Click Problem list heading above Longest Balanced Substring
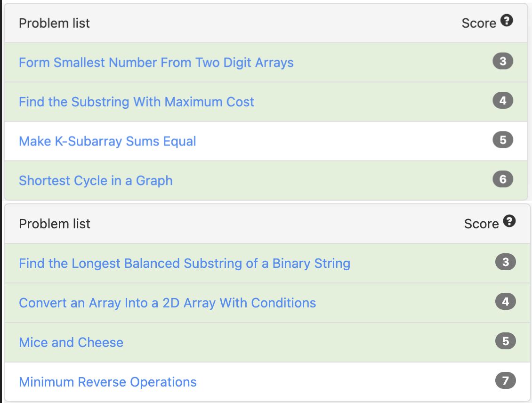This screenshot has height=403, width=532. tap(54, 224)
